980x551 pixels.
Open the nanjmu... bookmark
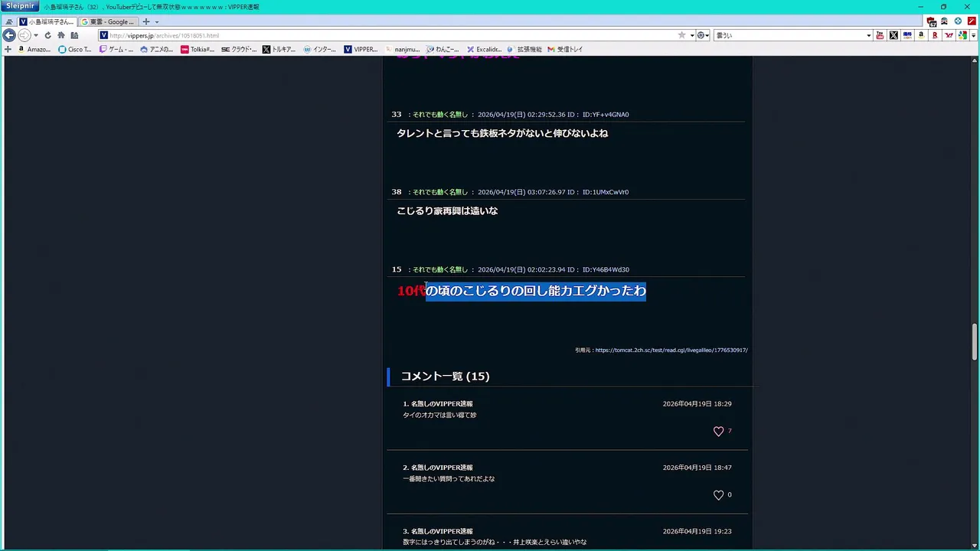pyautogui.click(x=402, y=49)
